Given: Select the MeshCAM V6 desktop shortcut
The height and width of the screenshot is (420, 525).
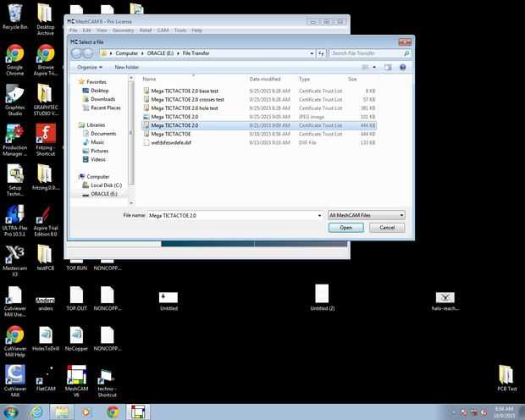Looking at the screenshot, I should 76,381.
